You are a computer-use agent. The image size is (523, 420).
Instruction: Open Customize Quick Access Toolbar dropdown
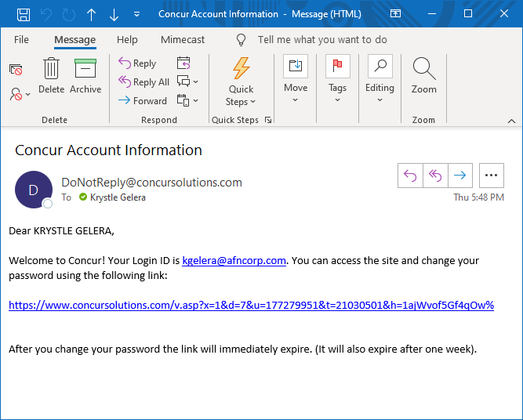tap(136, 14)
